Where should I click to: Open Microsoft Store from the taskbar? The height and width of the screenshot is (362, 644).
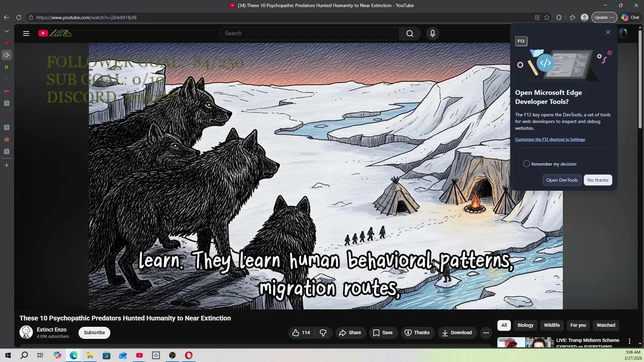107,355
